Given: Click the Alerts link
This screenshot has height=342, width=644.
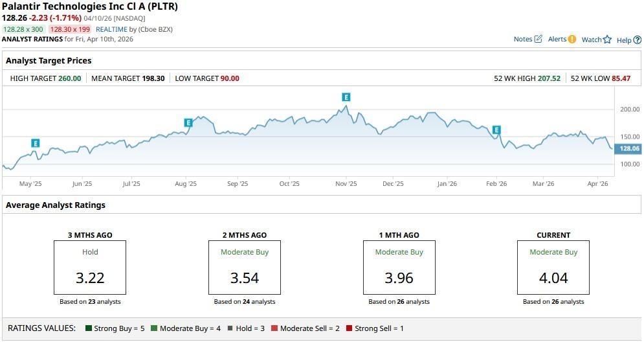Looking at the screenshot, I should tap(557, 39).
